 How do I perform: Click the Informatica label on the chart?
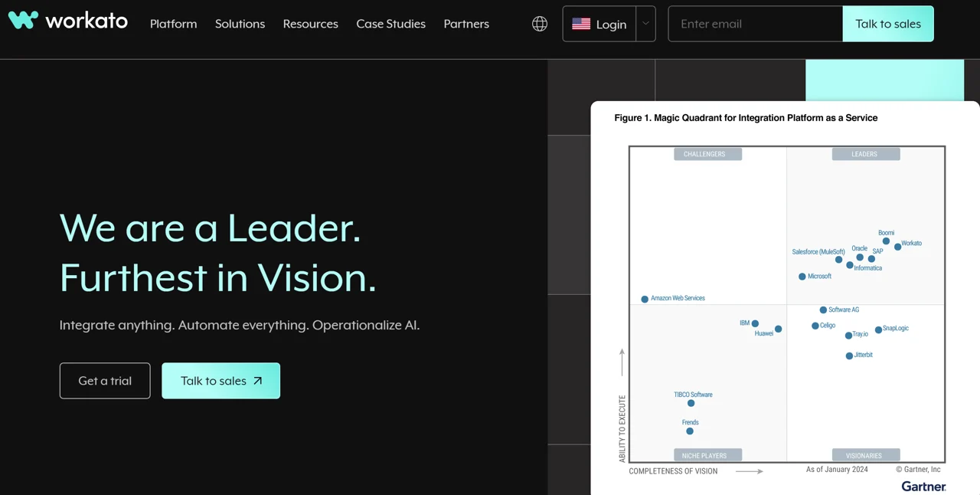[867, 268]
